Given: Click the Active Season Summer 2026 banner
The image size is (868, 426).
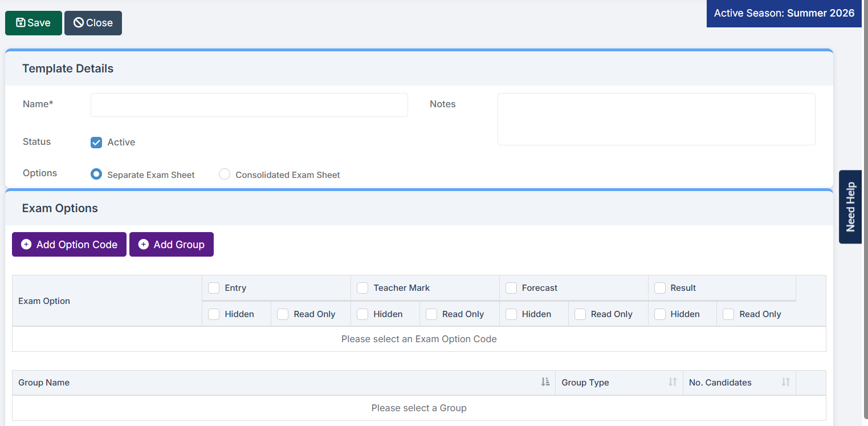Looking at the screenshot, I should tap(784, 13).
